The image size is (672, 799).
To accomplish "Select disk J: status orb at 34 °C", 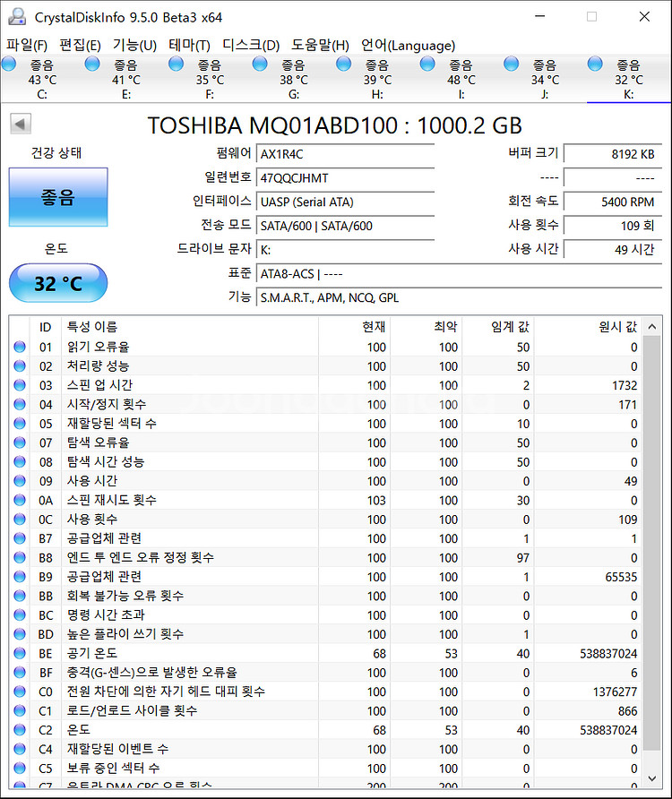I will pos(511,64).
